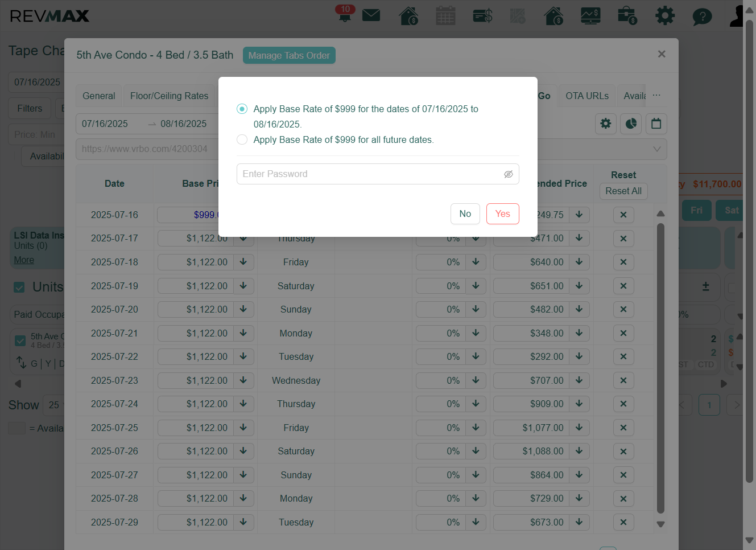
Task: Copy down percent arrow for 2025-07-27
Action: click(476, 475)
